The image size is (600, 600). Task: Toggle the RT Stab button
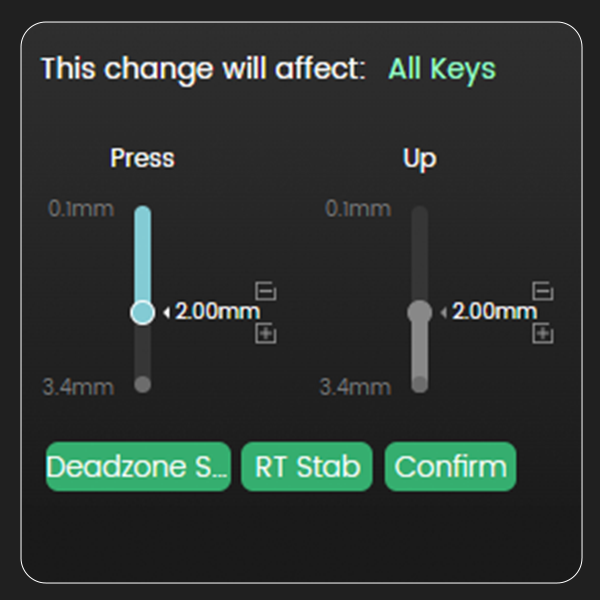307,467
